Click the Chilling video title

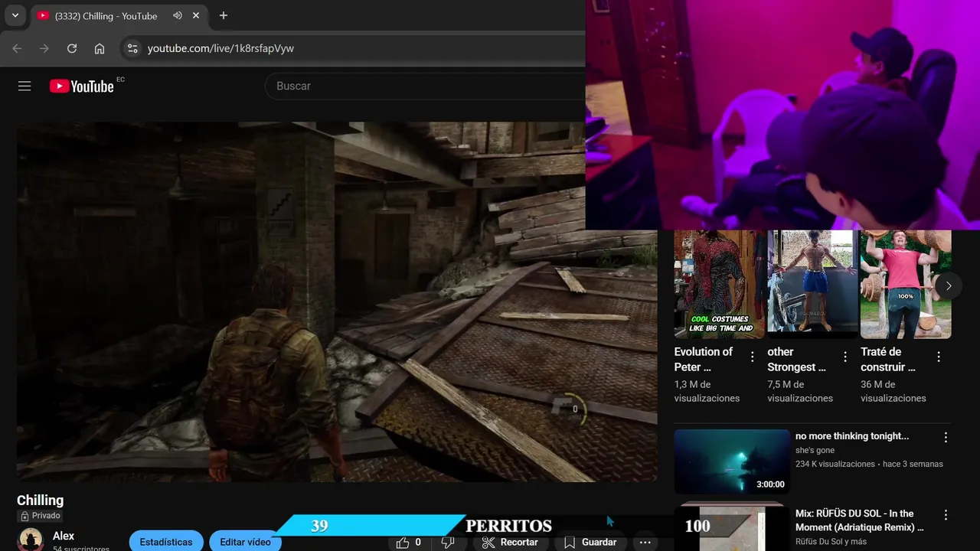click(x=41, y=500)
